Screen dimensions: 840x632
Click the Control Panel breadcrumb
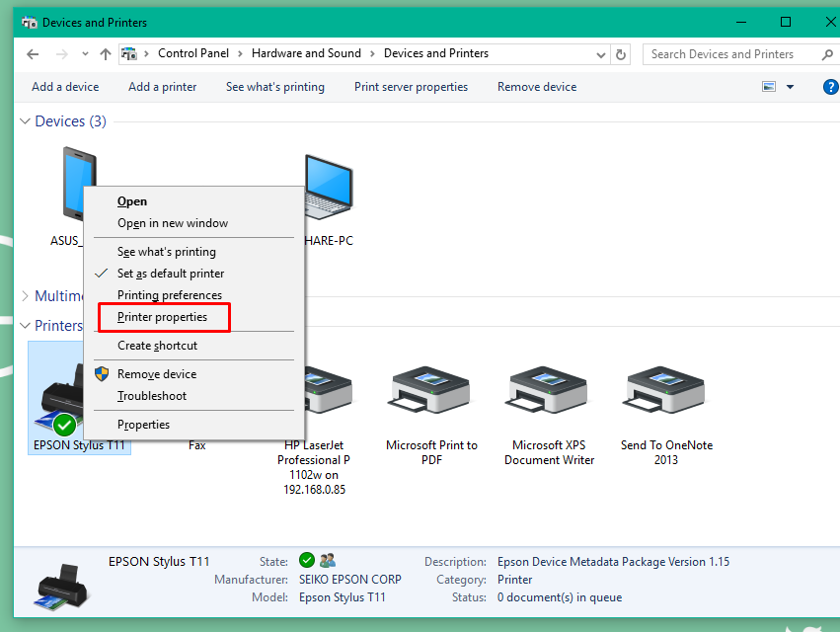[x=193, y=53]
